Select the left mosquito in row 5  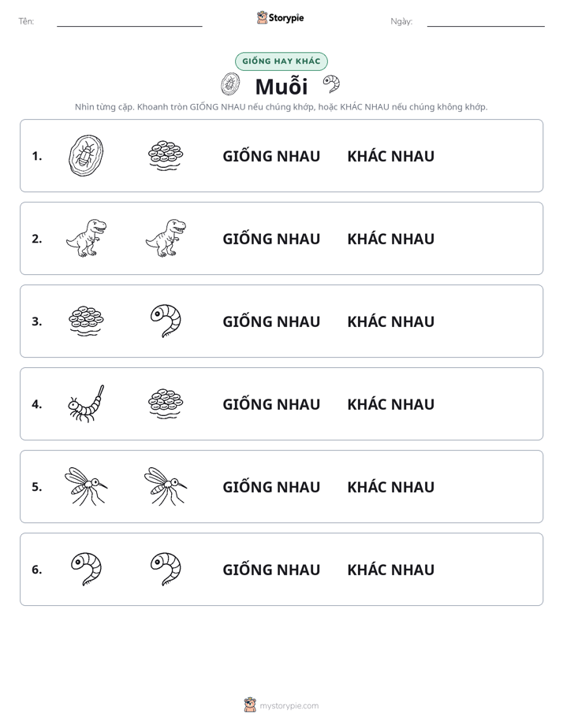86,486
